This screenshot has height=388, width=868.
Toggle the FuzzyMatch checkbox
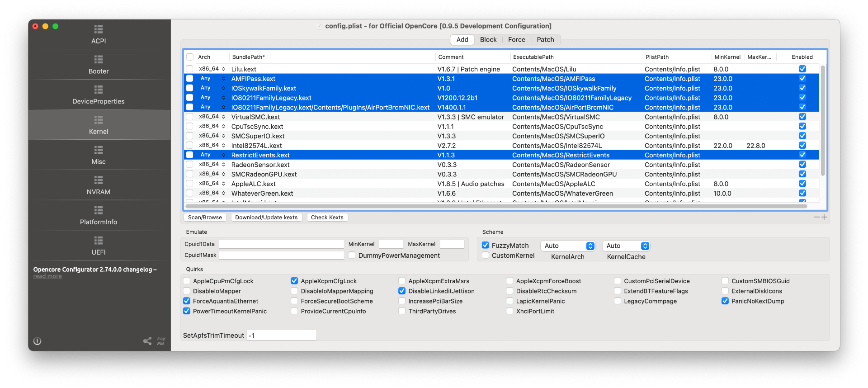point(486,245)
